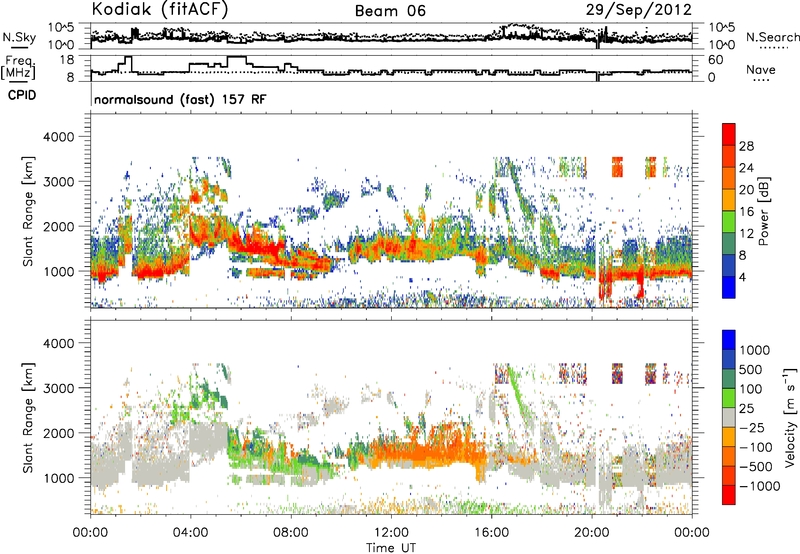800x554 pixels.
Task: Click 'normalsound (fast) 157 RF' text
Action: pyautogui.click(x=180, y=99)
